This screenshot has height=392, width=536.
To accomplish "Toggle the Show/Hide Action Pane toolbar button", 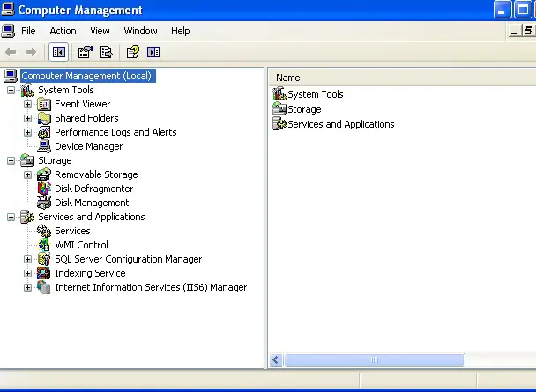I will [x=153, y=52].
